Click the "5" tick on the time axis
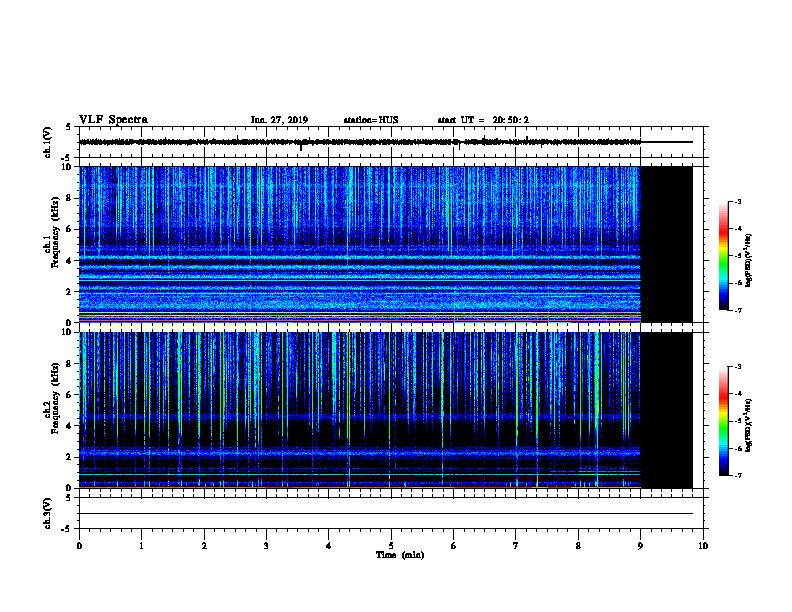This screenshot has height=612, width=792. 391,546
